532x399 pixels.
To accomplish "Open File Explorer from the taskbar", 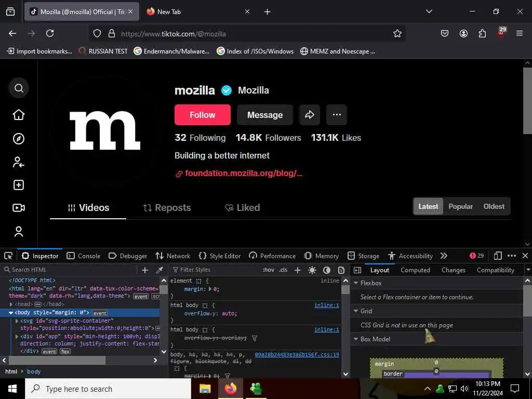I will 205,389.
